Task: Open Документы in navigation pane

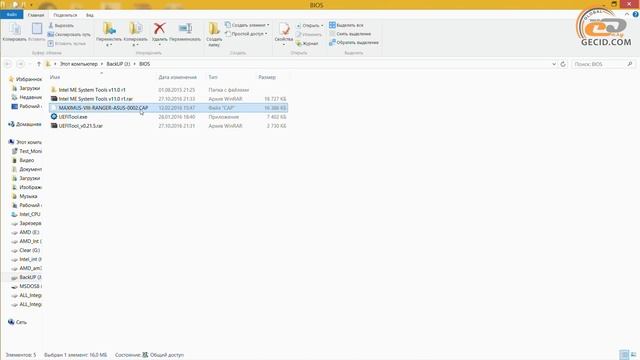Action: (27, 169)
